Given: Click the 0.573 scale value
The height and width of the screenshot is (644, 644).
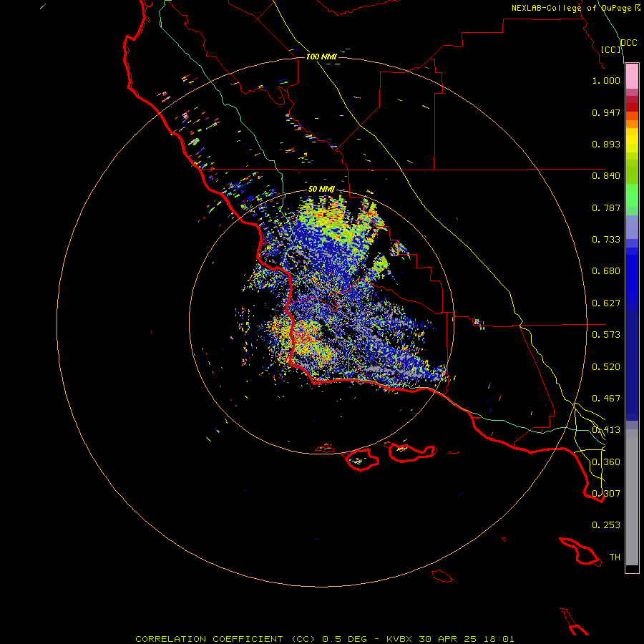Looking at the screenshot, I should (x=606, y=335).
